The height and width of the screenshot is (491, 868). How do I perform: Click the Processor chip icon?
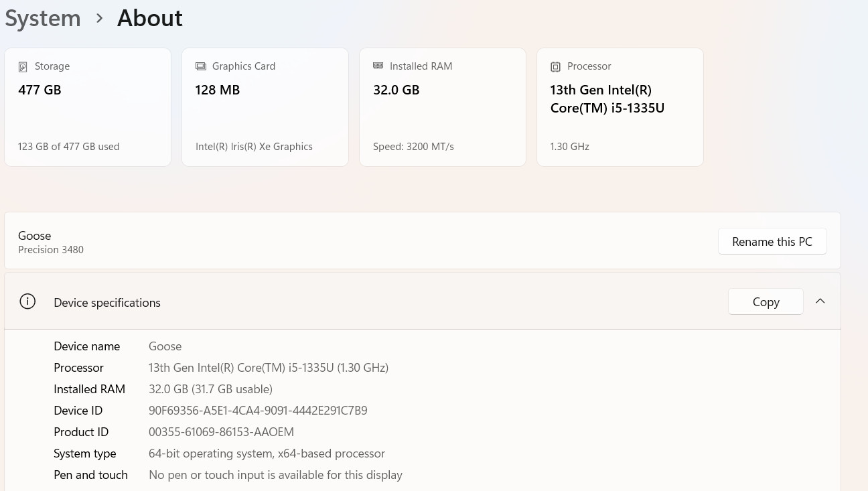tap(555, 66)
